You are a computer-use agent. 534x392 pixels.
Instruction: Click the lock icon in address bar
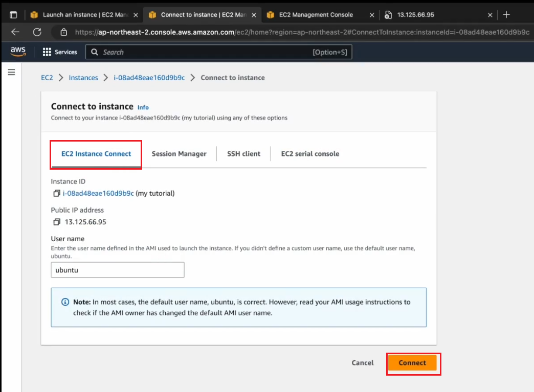[x=64, y=32]
